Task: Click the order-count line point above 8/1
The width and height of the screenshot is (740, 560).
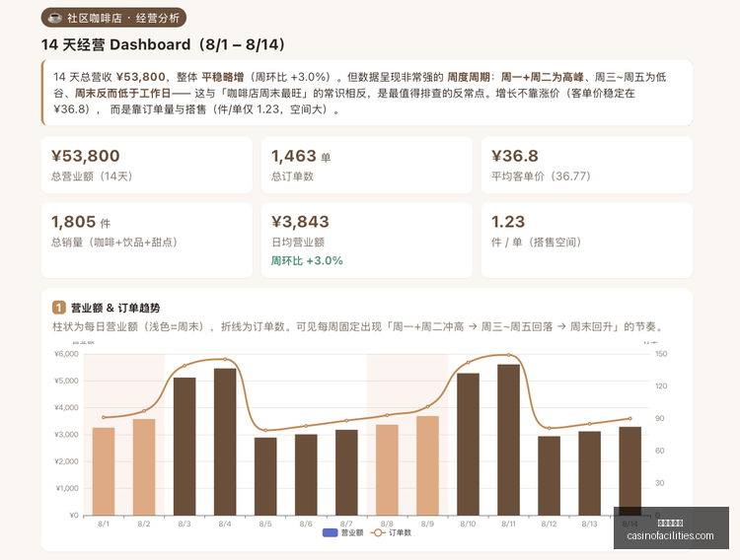Action: 104,417
